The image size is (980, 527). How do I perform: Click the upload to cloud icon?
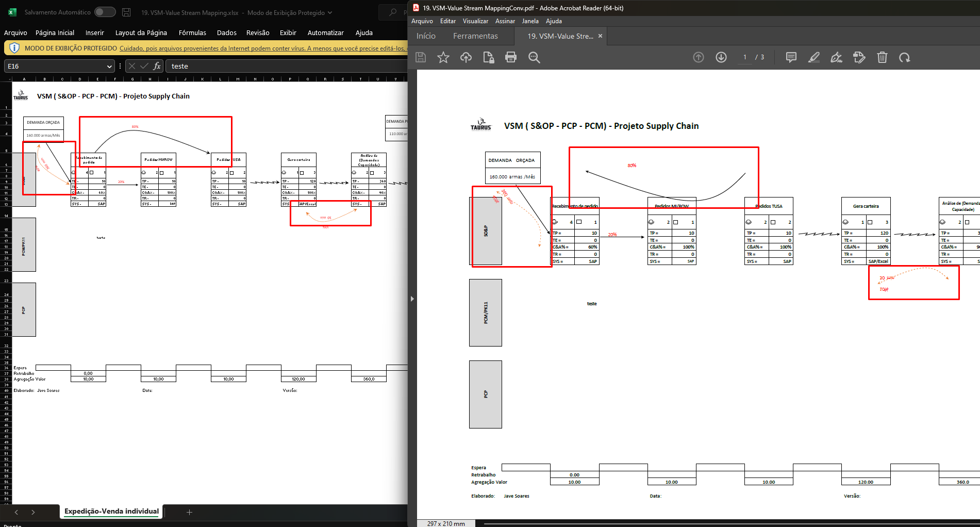click(x=466, y=57)
